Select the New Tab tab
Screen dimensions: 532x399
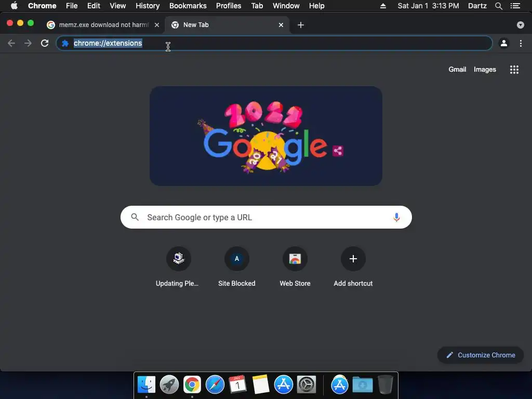(x=227, y=25)
